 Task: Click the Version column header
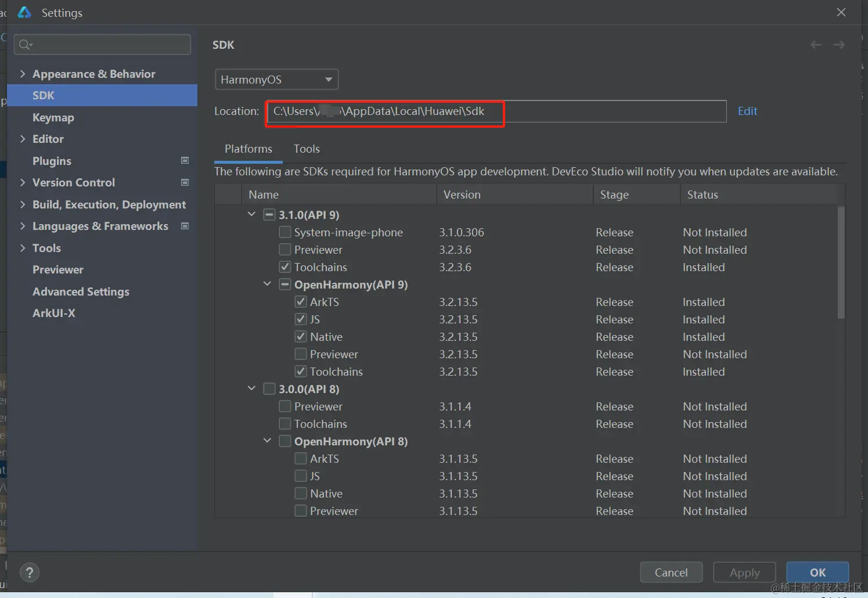click(x=514, y=194)
